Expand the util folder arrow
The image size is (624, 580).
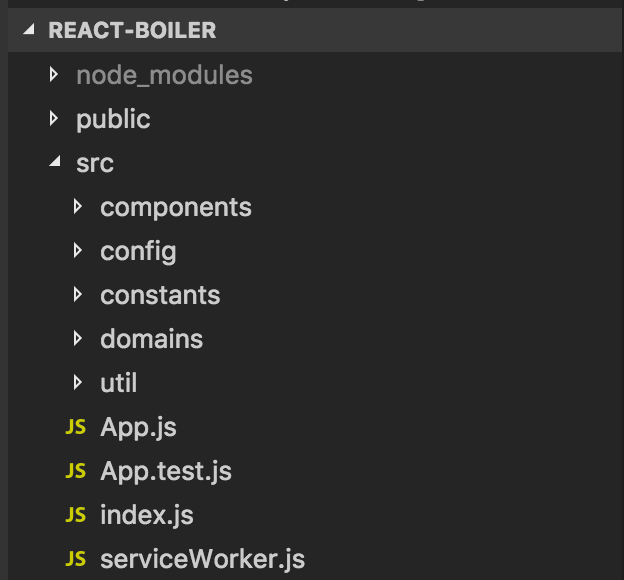point(78,383)
